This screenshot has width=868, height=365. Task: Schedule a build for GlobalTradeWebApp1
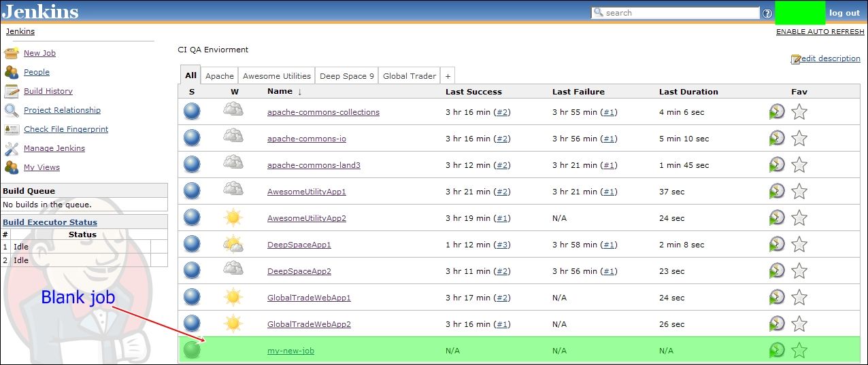[x=777, y=297]
